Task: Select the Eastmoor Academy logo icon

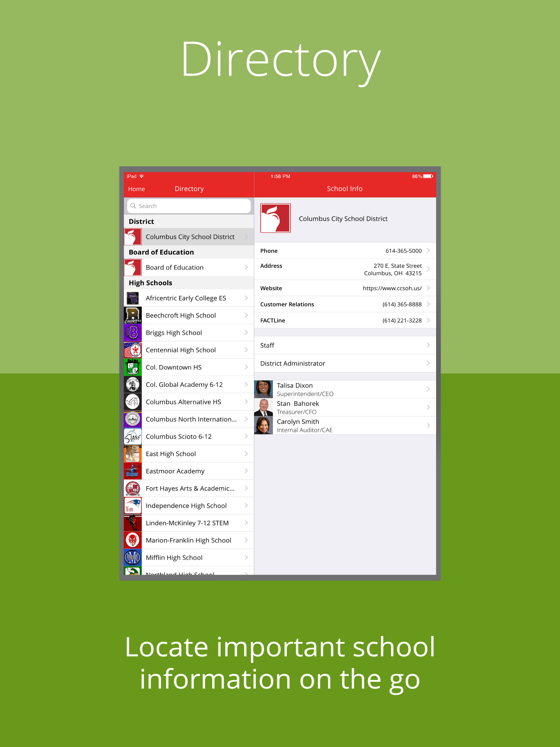Action: tap(133, 471)
